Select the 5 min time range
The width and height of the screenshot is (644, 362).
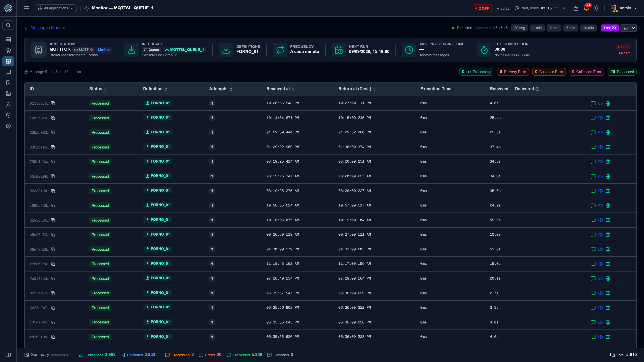click(x=571, y=28)
